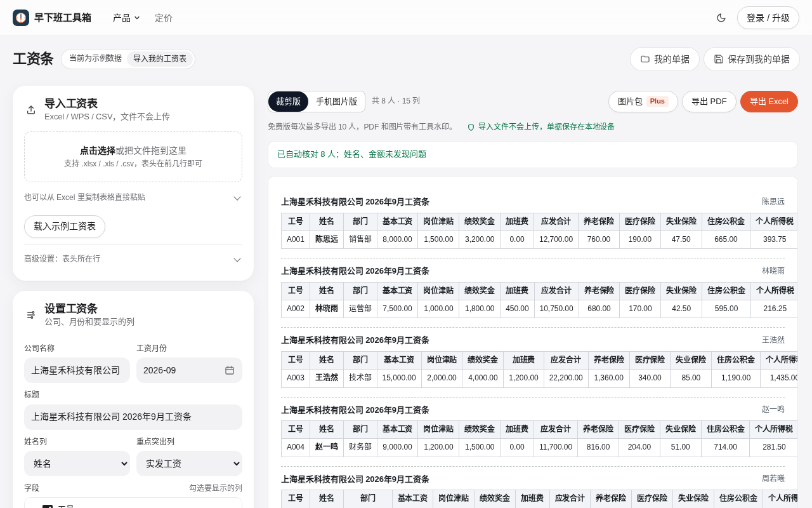This screenshot has height=508, width=812.
Task: Open calendar picker in 工资月份 field
Action: point(230,370)
